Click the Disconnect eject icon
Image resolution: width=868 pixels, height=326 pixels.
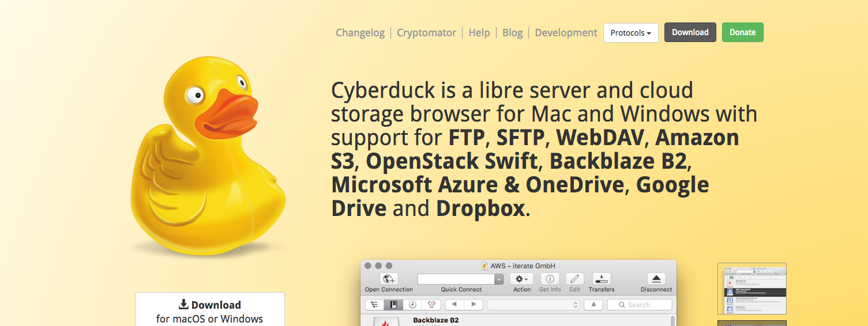pos(656,279)
